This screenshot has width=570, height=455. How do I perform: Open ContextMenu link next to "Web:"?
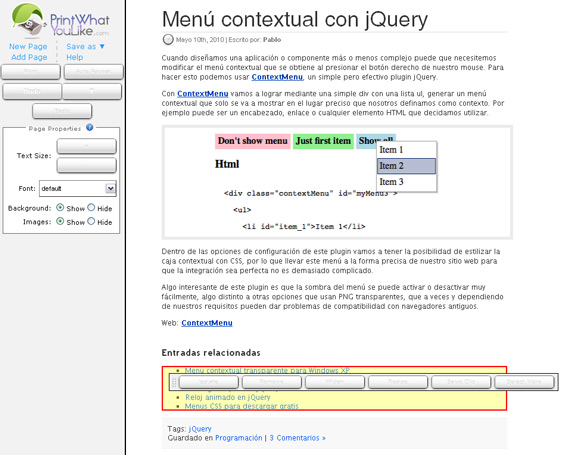click(x=207, y=323)
